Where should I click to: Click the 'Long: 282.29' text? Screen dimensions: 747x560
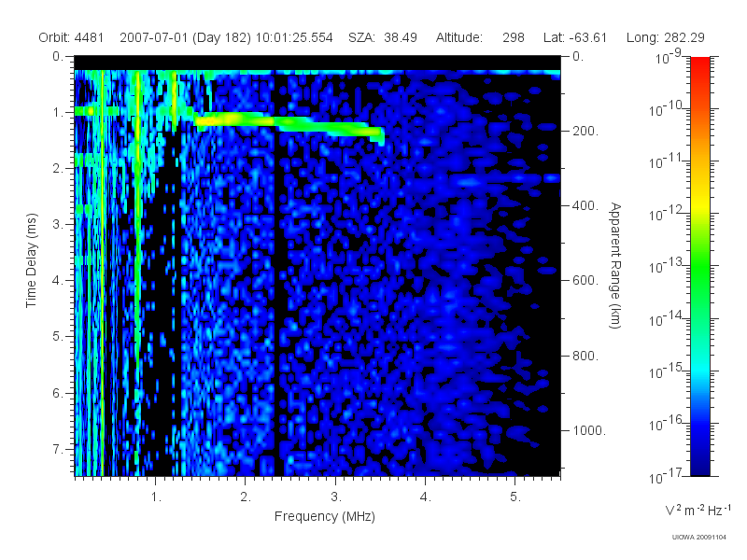[665, 37]
